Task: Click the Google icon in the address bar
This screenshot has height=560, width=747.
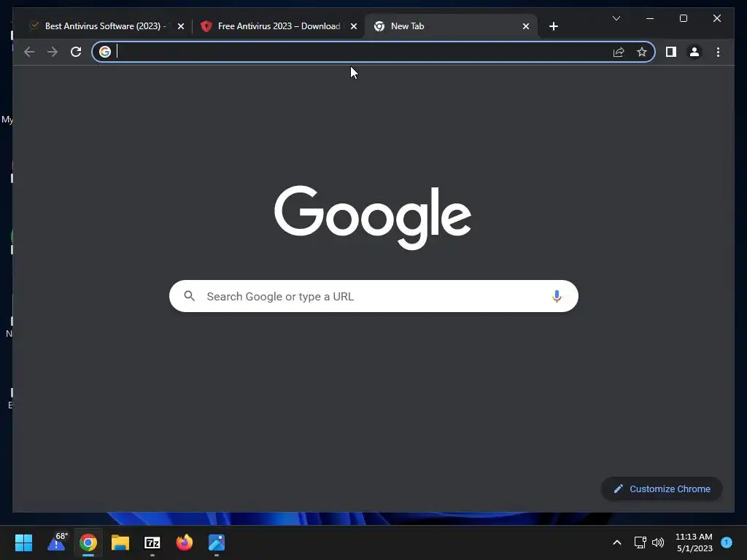Action: [105, 52]
